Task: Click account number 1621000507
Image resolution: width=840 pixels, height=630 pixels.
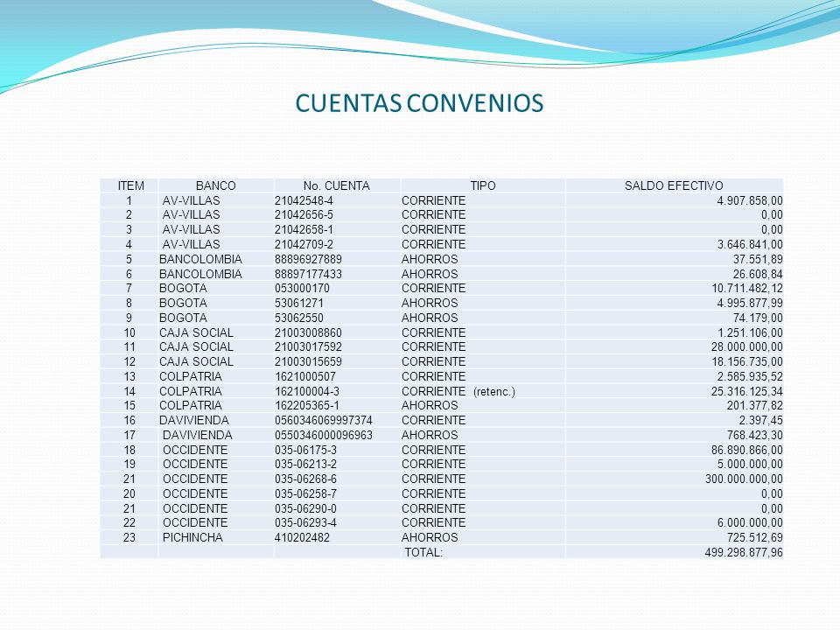Action: point(304,376)
